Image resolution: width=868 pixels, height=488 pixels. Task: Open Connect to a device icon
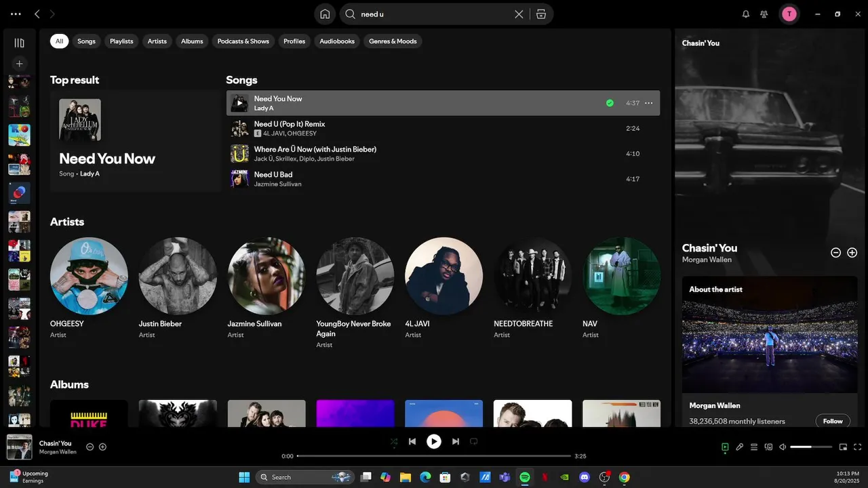point(768,447)
